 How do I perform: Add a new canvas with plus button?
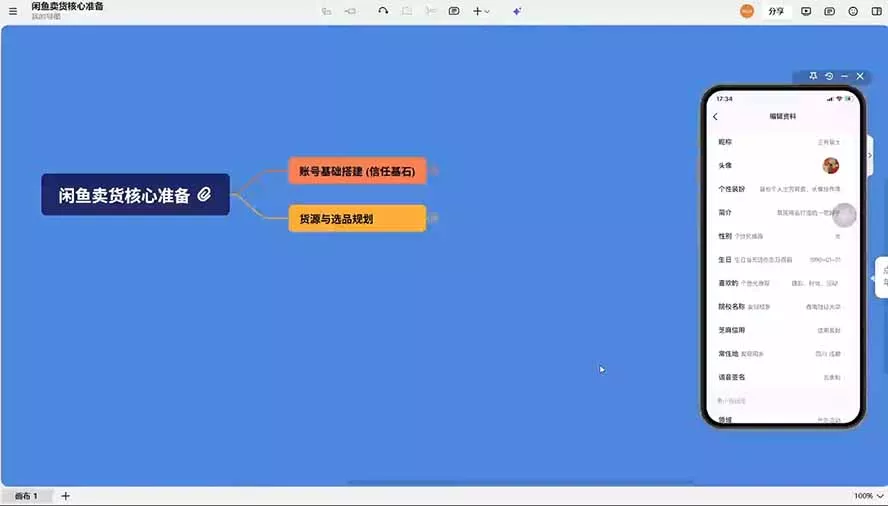click(66, 496)
